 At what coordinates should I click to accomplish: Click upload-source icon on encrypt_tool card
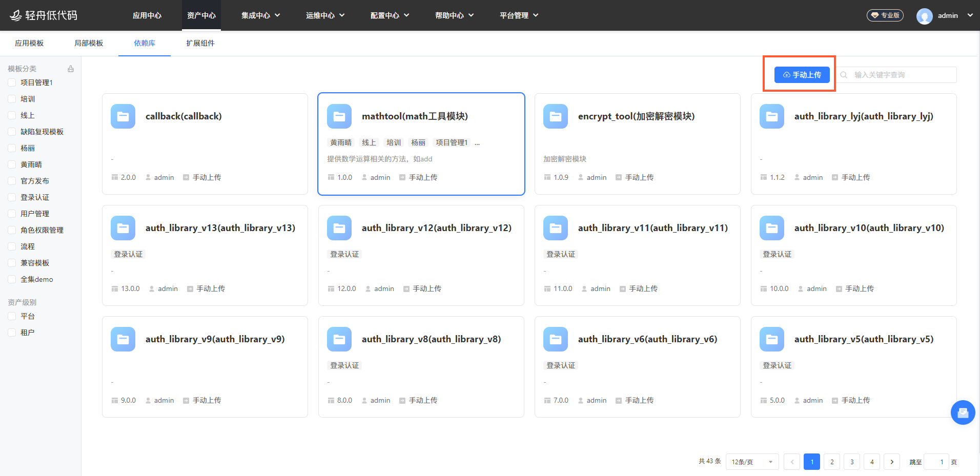click(x=619, y=177)
